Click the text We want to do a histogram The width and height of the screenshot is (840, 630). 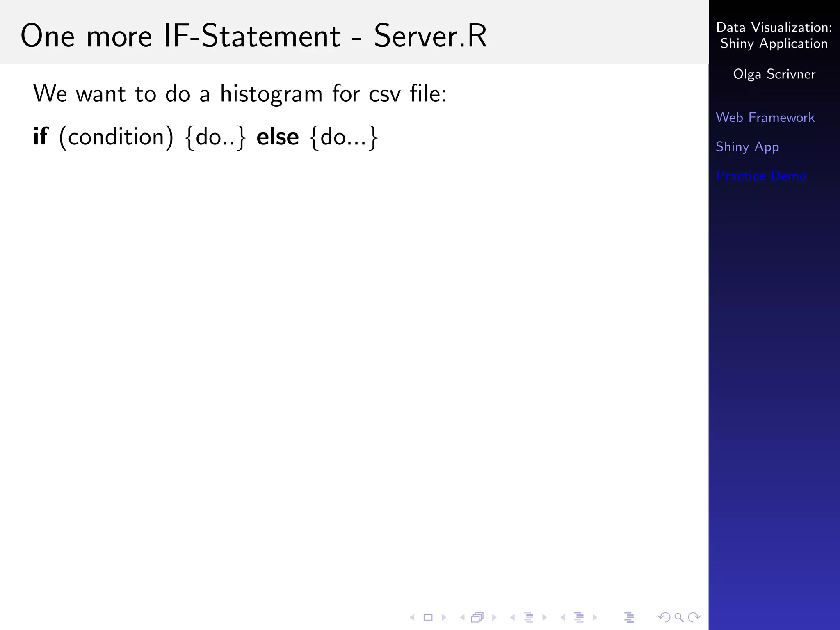click(x=178, y=94)
